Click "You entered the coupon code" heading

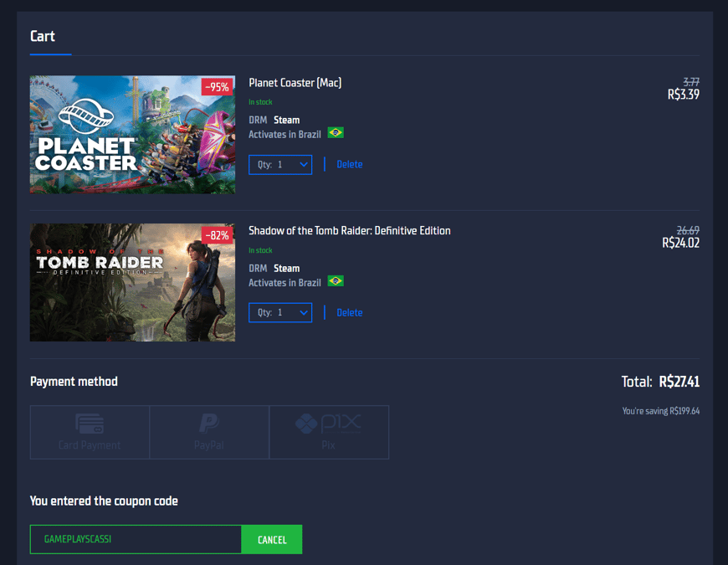(x=104, y=501)
